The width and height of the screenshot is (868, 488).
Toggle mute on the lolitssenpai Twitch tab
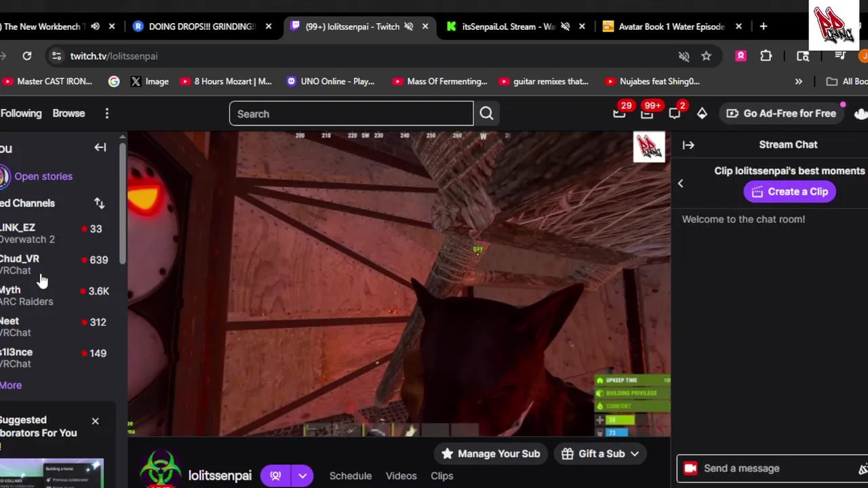408,26
